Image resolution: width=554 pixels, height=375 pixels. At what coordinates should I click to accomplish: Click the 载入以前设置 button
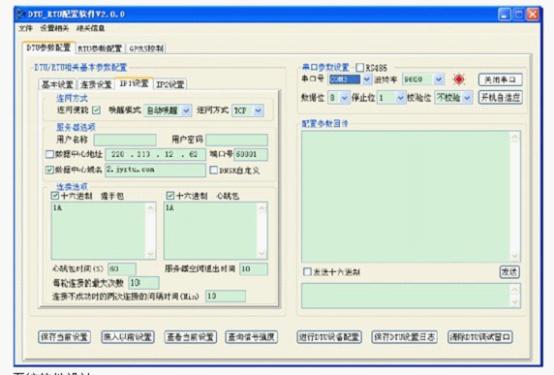pyautogui.click(x=128, y=337)
